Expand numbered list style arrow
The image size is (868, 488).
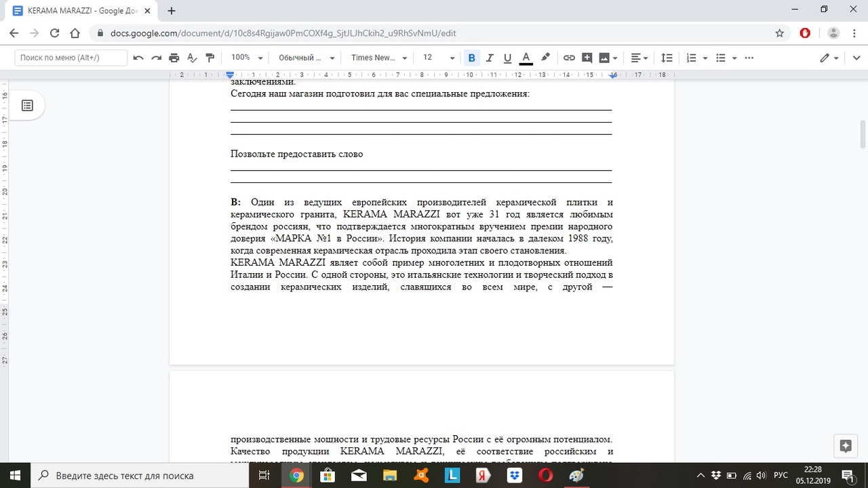tap(705, 58)
